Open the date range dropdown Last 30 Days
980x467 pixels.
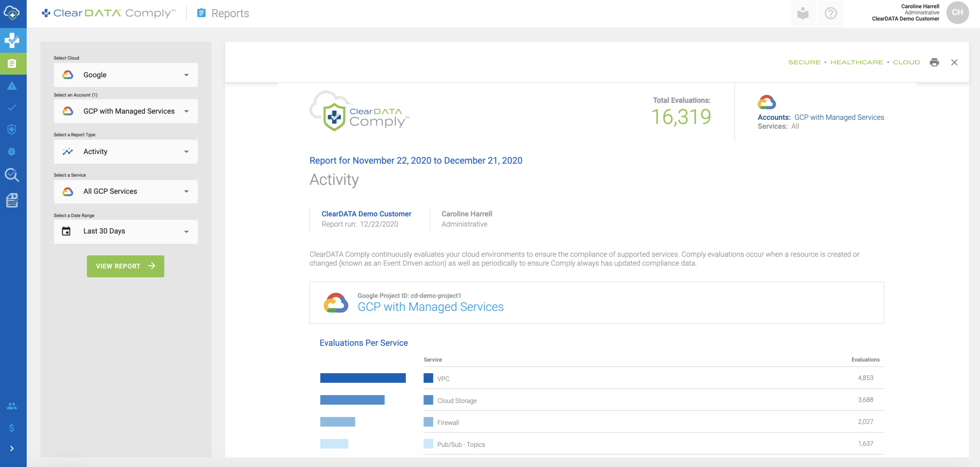pos(126,231)
